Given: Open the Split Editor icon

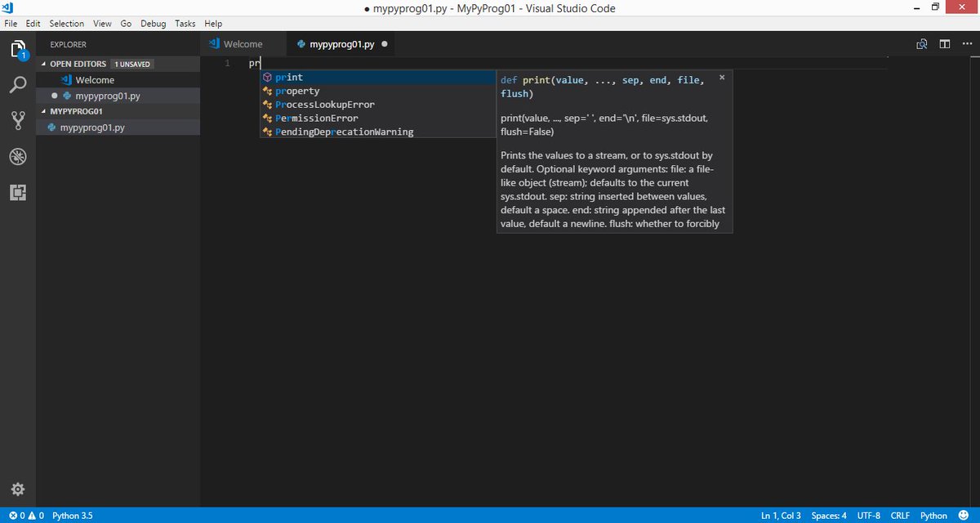Looking at the screenshot, I should click(x=944, y=43).
